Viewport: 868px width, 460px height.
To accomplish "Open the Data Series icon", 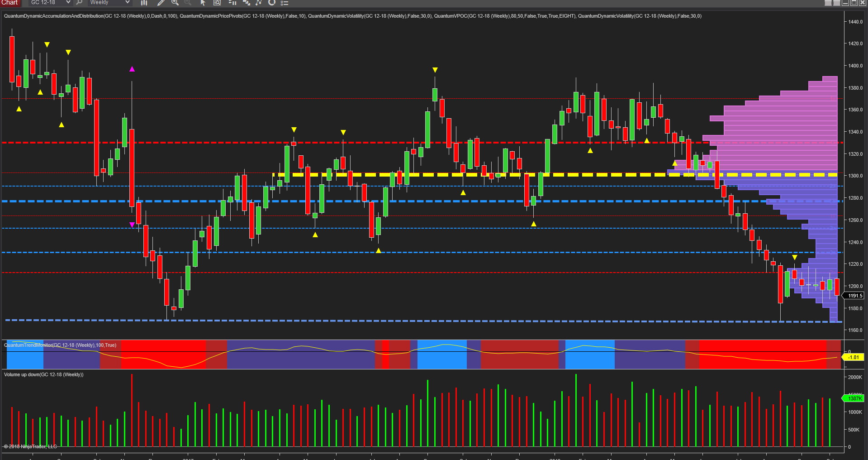I will point(247,3).
